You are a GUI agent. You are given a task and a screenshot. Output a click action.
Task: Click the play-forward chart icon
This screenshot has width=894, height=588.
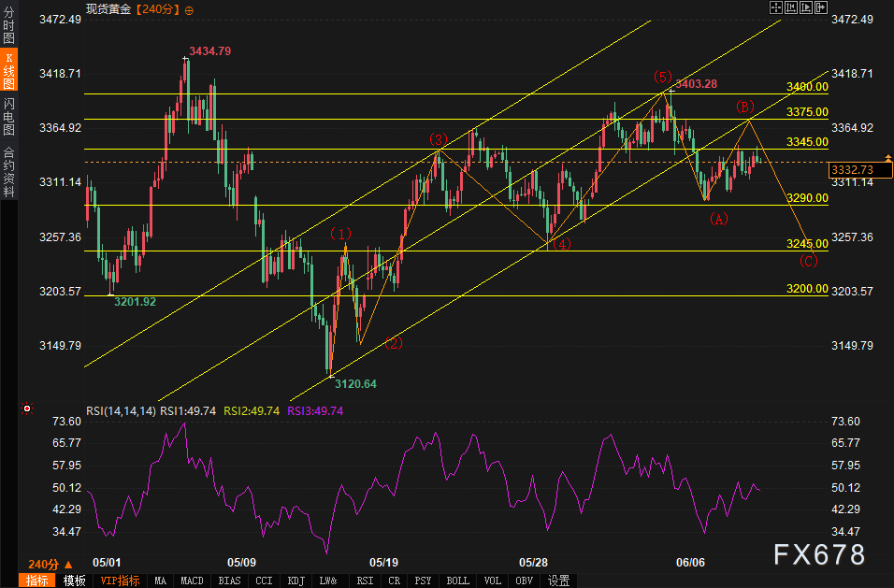pos(806,8)
